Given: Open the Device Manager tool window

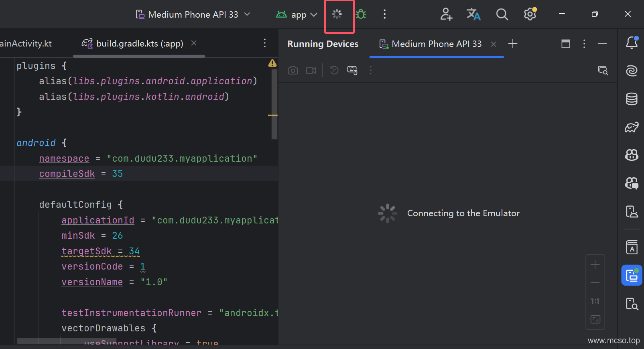Looking at the screenshot, I should (x=632, y=211).
